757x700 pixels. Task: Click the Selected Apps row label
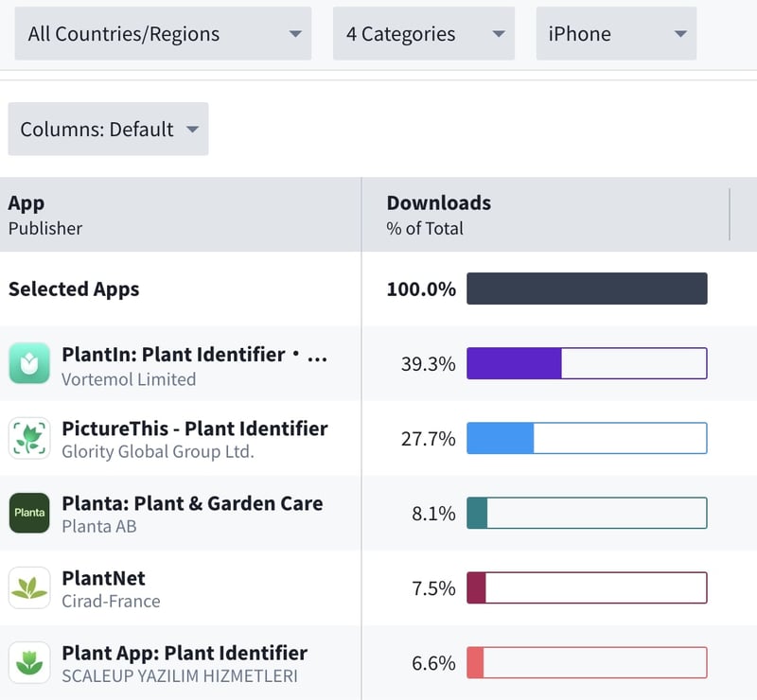(x=74, y=289)
